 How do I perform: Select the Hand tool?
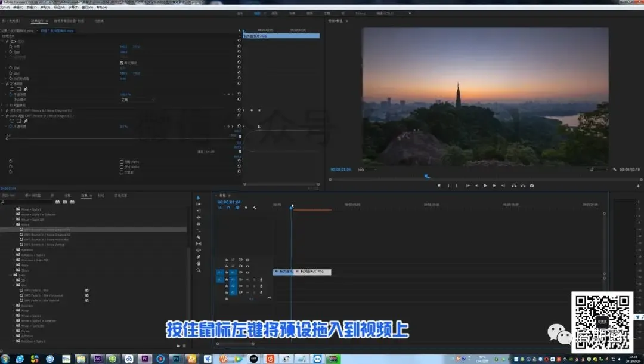(x=199, y=263)
